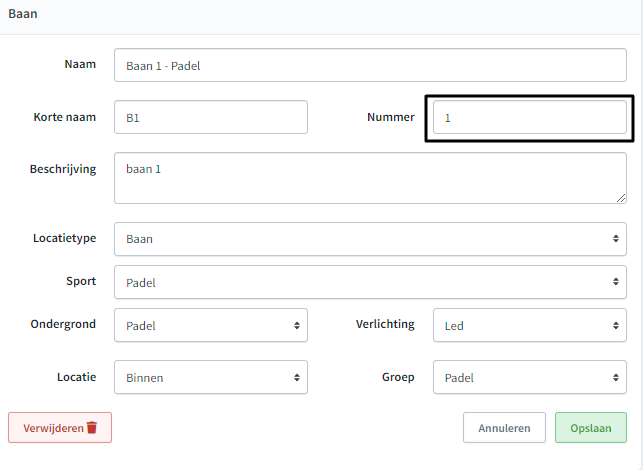Image resolution: width=643 pixels, height=470 pixels.
Task: Cancel editing with Annuleren button
Action: point(504,428)
